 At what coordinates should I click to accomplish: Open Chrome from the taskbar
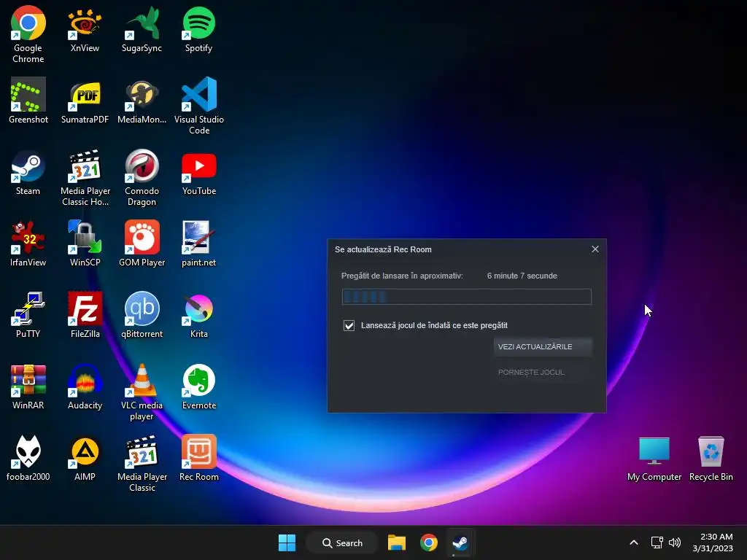pyautogui.click(x=429, y=542)
